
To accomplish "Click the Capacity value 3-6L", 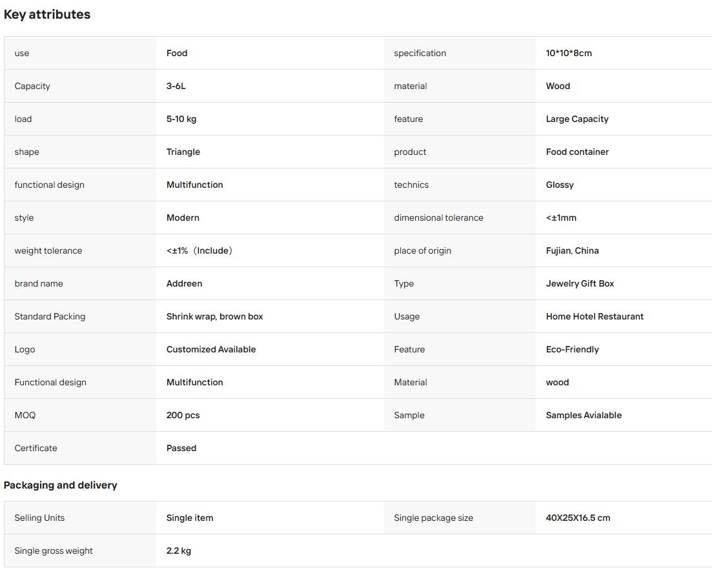I will 176,86.
